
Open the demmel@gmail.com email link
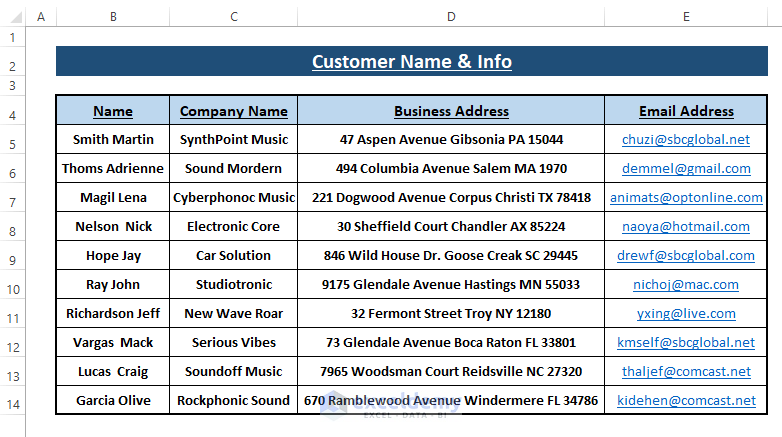tap(686, 169)
